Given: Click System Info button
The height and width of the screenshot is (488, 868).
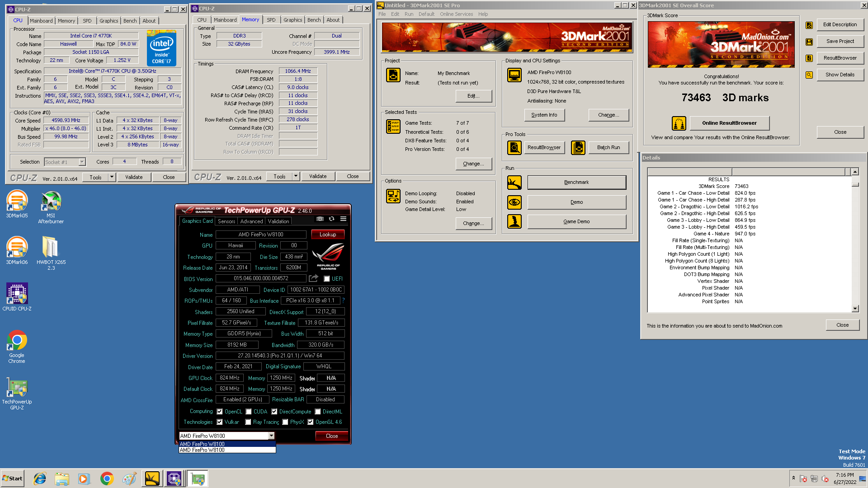Looking at the screenshot, I should click(544, 115).
